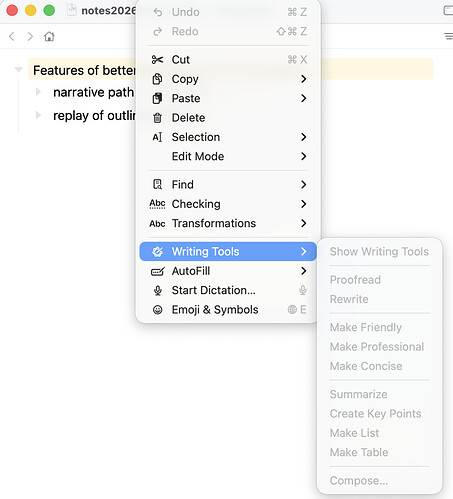The height and width of the screenshot is (499, 453).
Task: Click the Delete trash icon
Action: pos(157,118)
